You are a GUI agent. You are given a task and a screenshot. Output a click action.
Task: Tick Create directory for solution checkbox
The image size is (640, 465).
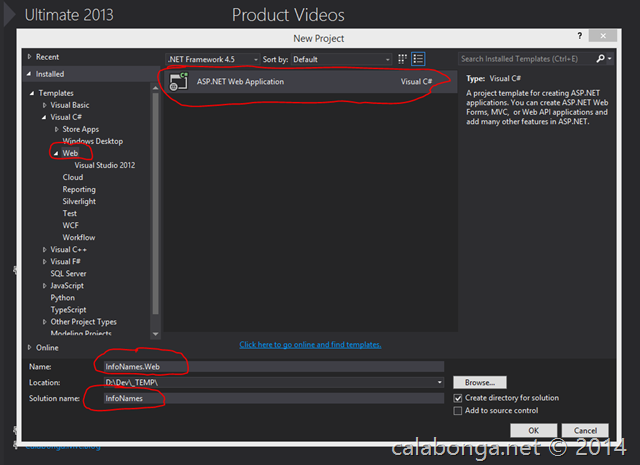coord(458,398)
